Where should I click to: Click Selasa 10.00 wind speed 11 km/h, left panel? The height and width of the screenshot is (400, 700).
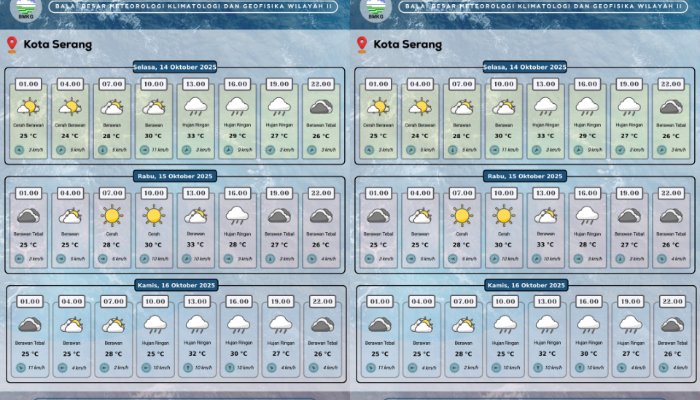pos(154,149)
